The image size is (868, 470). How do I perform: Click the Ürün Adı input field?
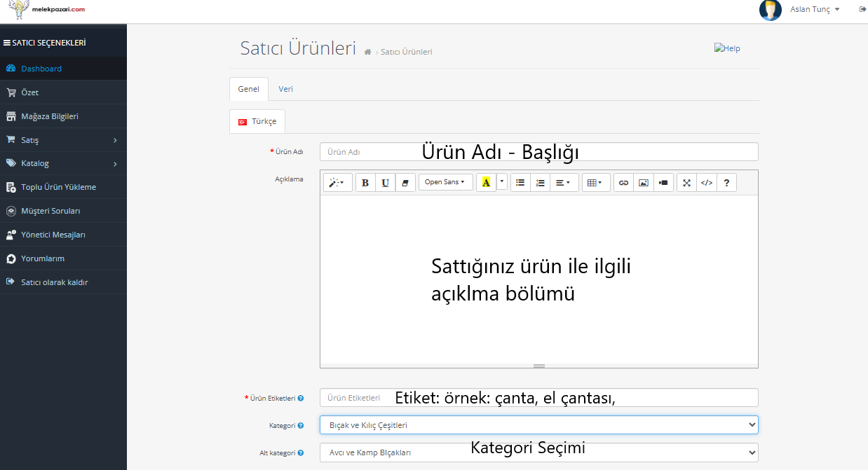click(x=365, y=152)
